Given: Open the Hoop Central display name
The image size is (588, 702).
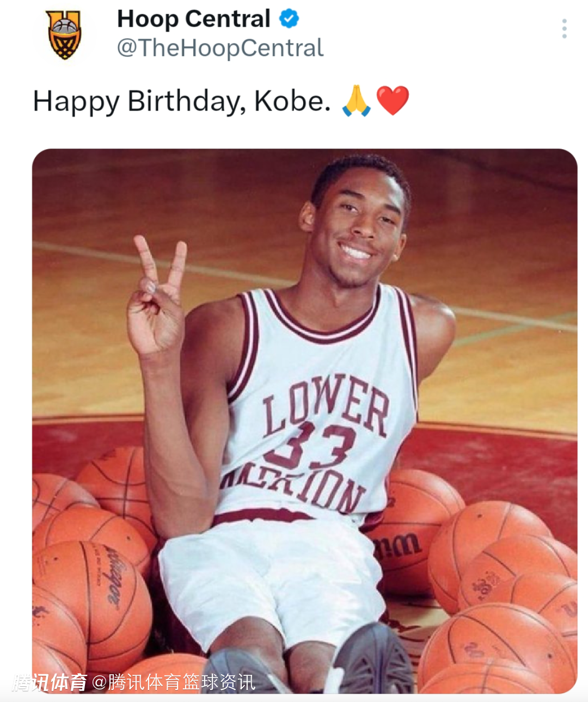Looking at the screenshot, I should pos(193,19).
